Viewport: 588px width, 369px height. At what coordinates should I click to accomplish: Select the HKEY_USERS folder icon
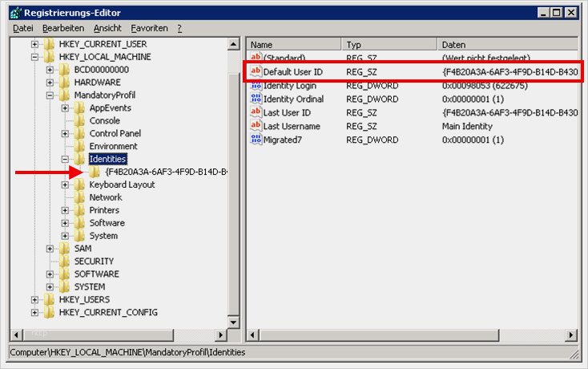[49, 299]
